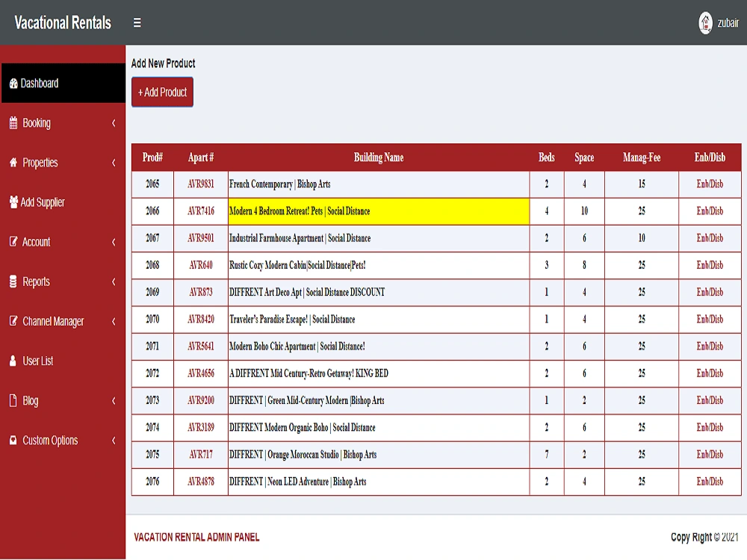Click product number 2075 cell
The image size is (747, 560).
point(152,454)
